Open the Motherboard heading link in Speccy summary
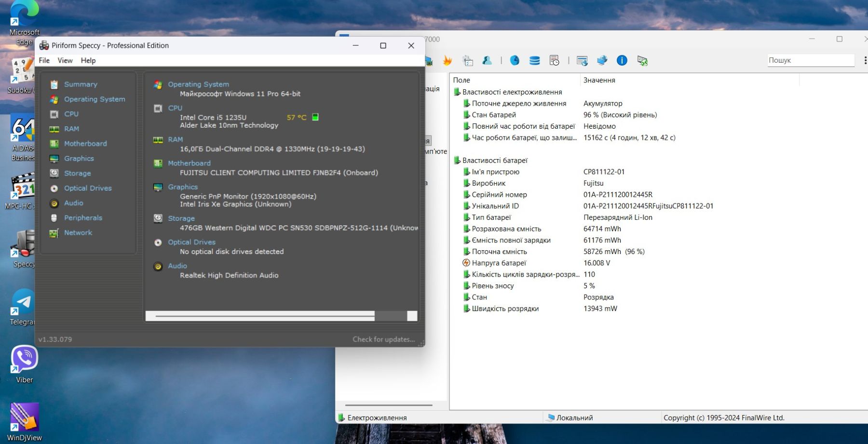 tap(189, 163)
